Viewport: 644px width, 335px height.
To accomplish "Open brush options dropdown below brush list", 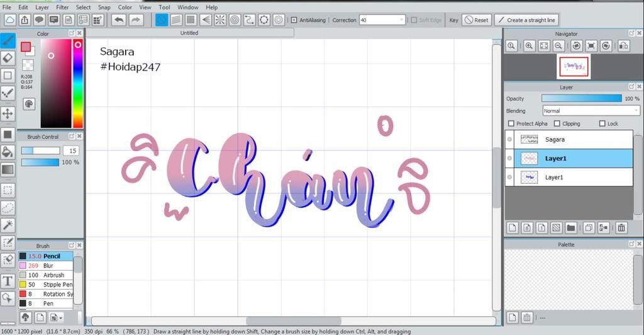I will click(56, 317).
